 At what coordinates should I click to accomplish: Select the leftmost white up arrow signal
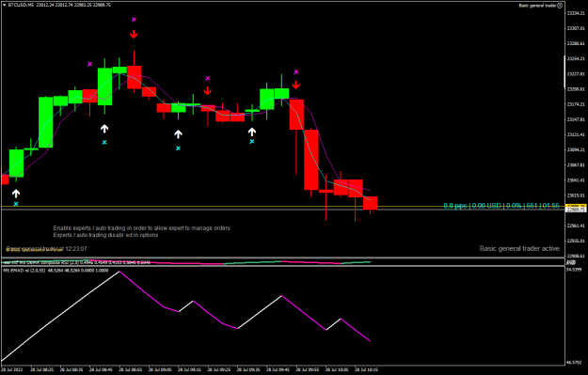(16, 194)
